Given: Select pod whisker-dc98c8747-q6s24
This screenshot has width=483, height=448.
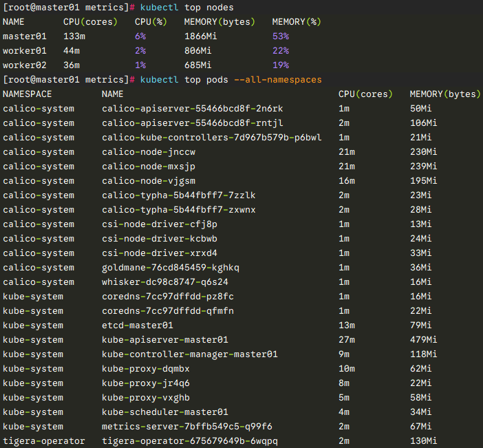Looking at the screenshot, I should point(165,282).
